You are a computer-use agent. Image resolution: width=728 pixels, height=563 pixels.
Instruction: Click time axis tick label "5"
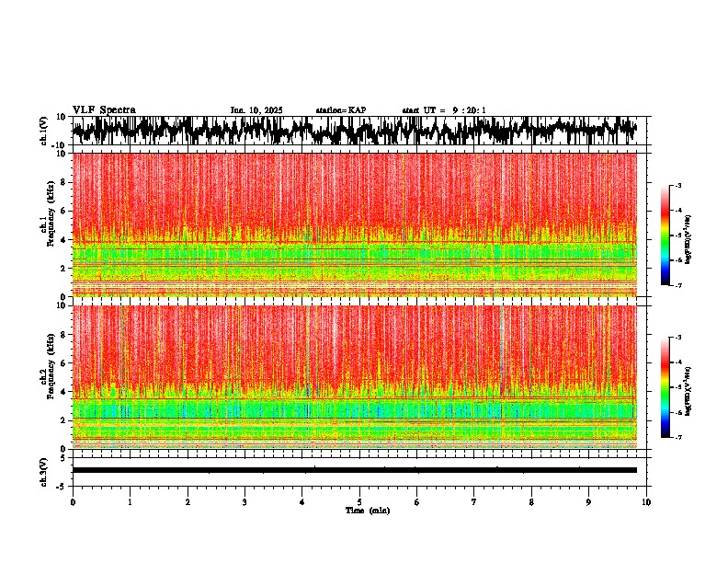pyautogui.click(x=359, y=502)
